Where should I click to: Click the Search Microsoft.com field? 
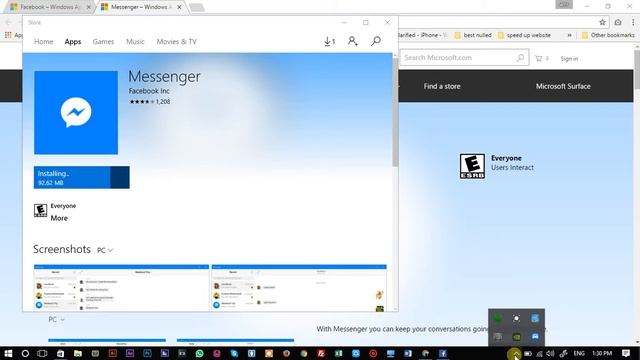[464, 58]
